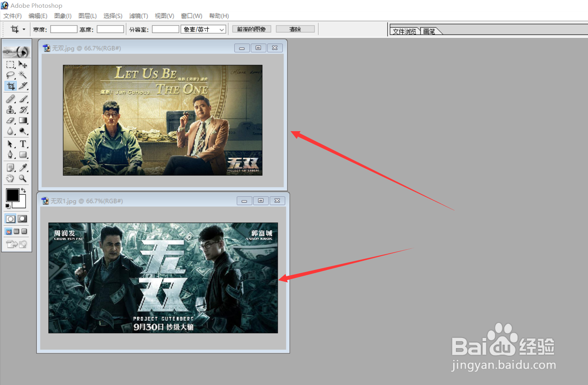The width and height of the screenshot is (588, 385).
Task: Select the Magic Wand tool
Action: tap(23, 75)
